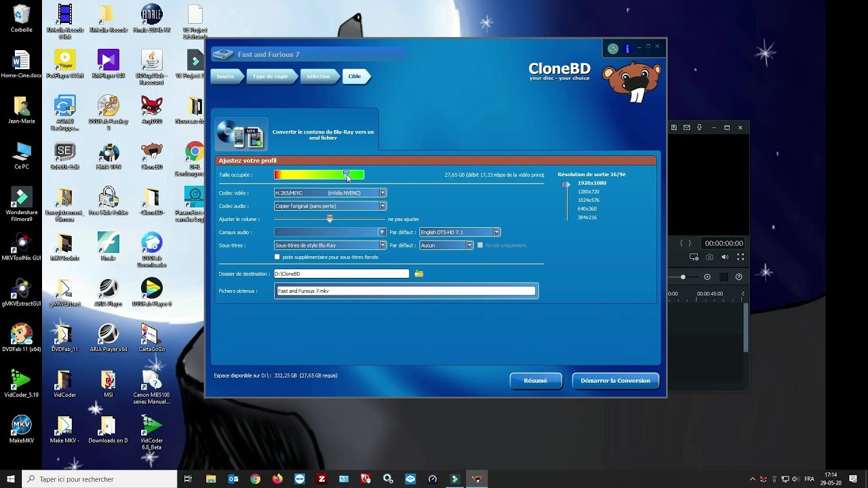This screenshot has width=868, height=488.
Task: Click the help icon in Filmora timeline toolbar
Action: click(x=738, y=277)
